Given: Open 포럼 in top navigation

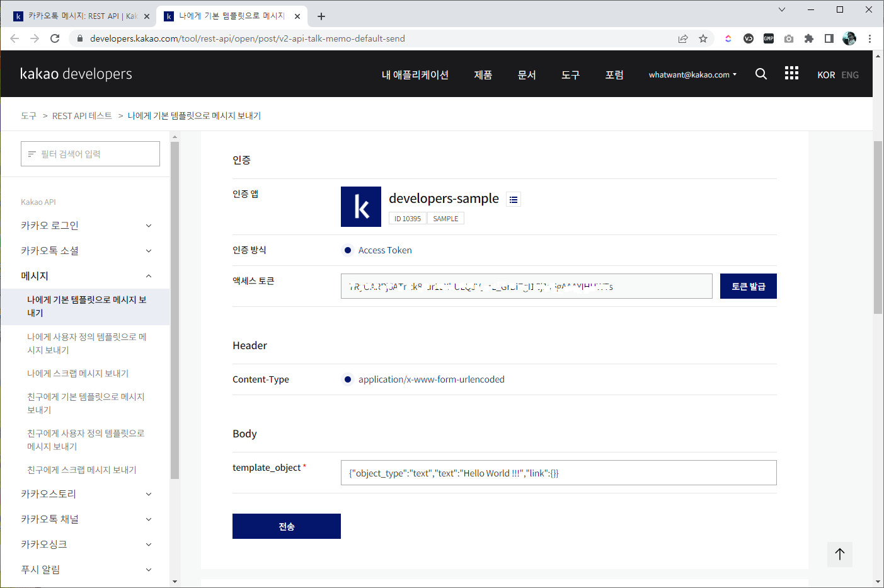Looking at the screenshot, I should (x=614, y=74).
